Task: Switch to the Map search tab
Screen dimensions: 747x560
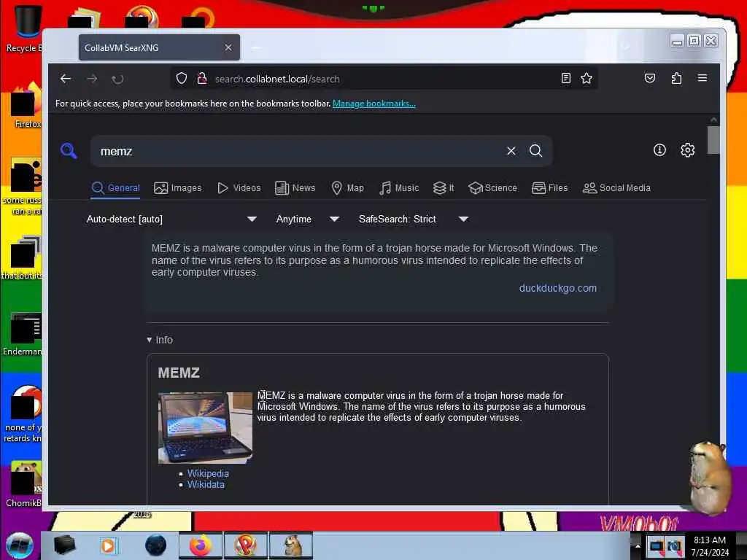Action: tap(348, 188)
